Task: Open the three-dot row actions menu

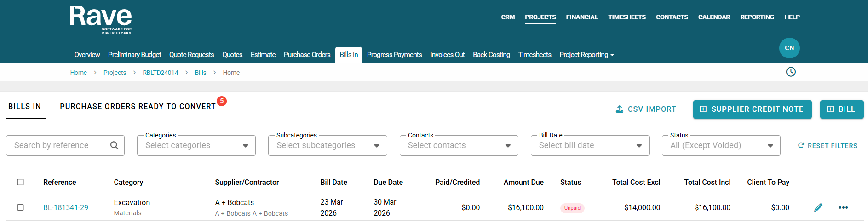Action: [x=843, y=207]
